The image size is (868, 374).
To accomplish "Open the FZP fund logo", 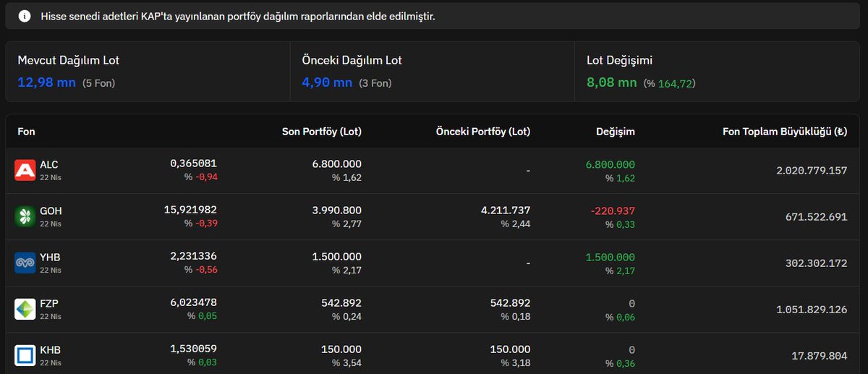I will click(25, 309).
